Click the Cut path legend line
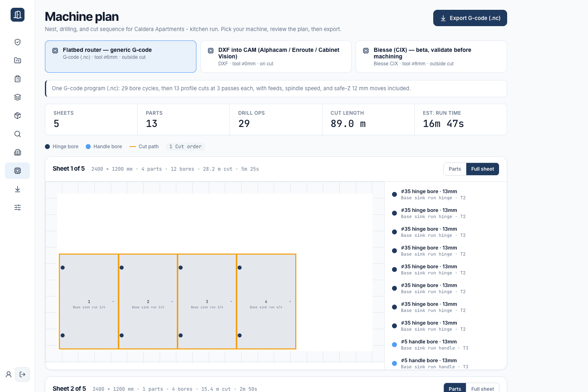 pyautogui.click(x=133, y=147)
